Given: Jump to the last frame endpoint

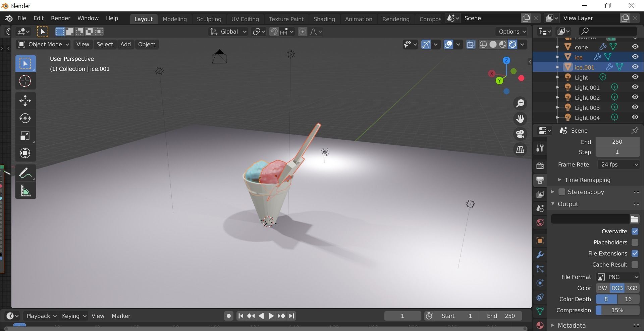Looking at the screenshot, I should pos(291,316).
